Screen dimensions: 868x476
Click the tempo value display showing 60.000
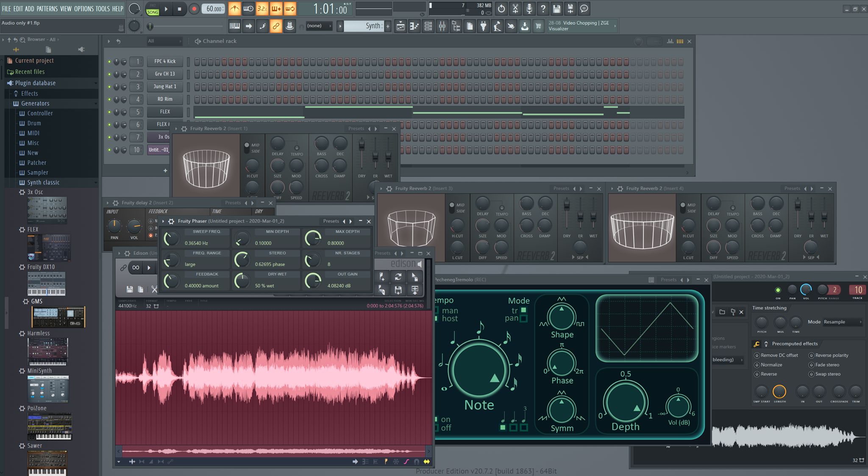pos(213,8)
